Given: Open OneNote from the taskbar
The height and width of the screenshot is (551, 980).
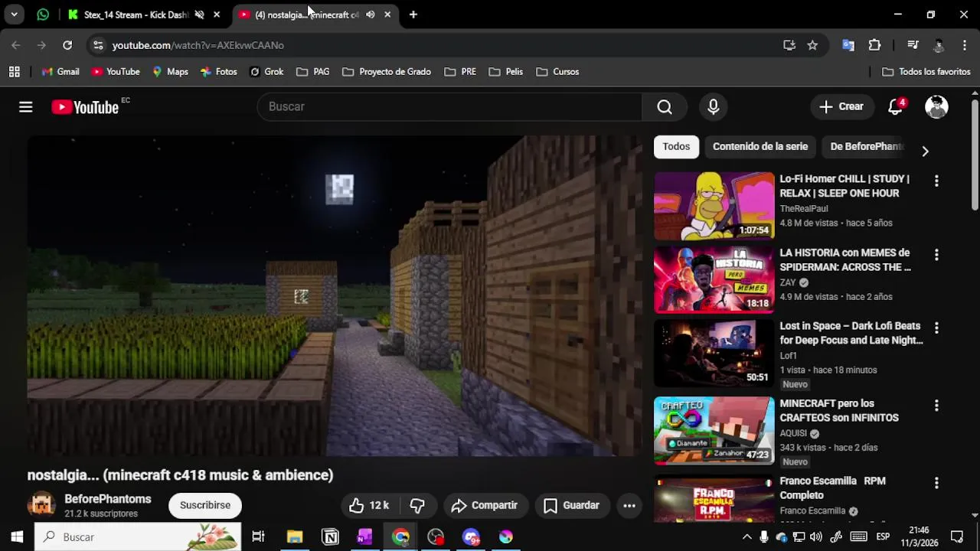Looking at the screenshot, I should [364, 537].
